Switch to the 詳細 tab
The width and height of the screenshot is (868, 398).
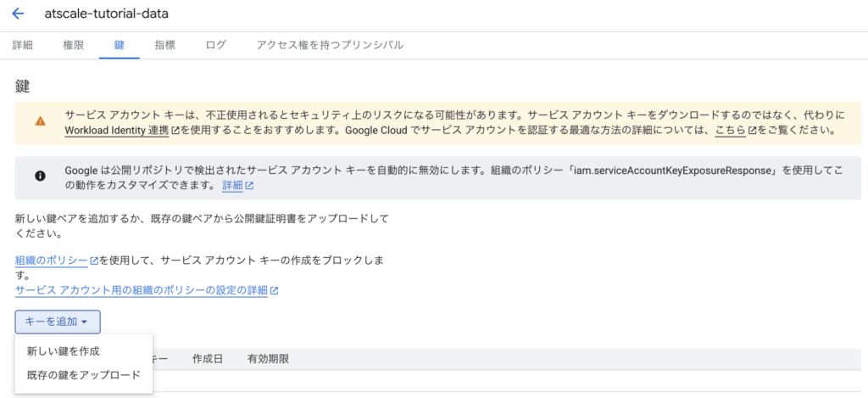[x=23, y=45]
